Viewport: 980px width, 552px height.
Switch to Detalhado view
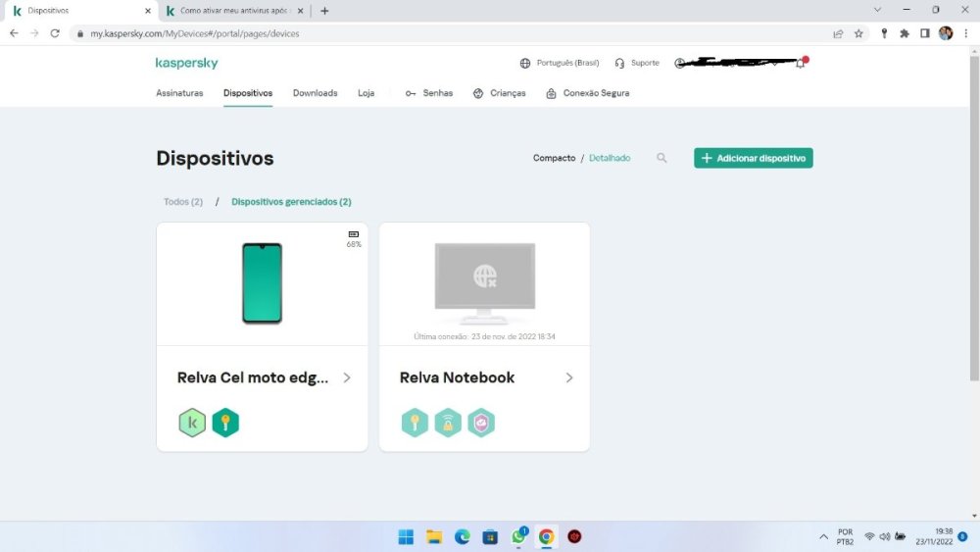point(610,158)
